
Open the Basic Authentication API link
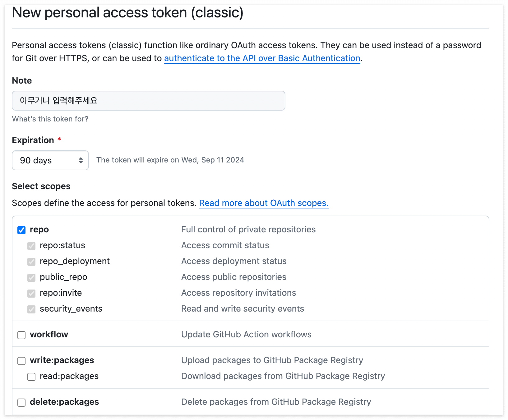pos(262,58)
